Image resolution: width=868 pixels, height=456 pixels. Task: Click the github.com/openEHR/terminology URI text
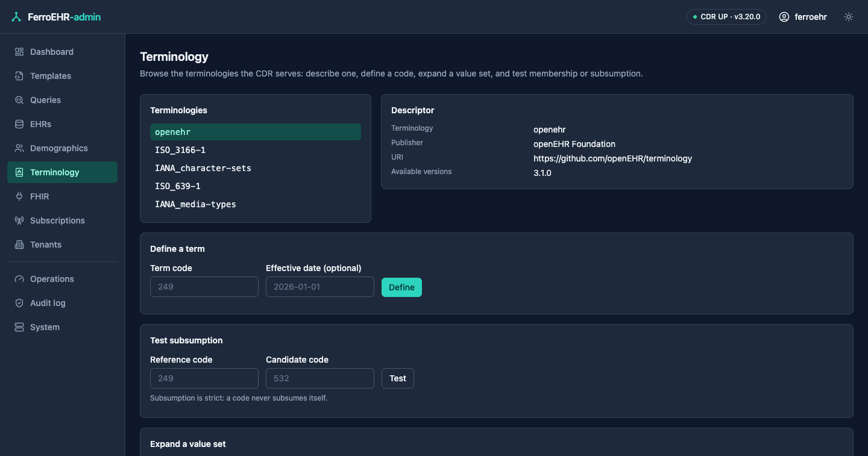[612, 158]
